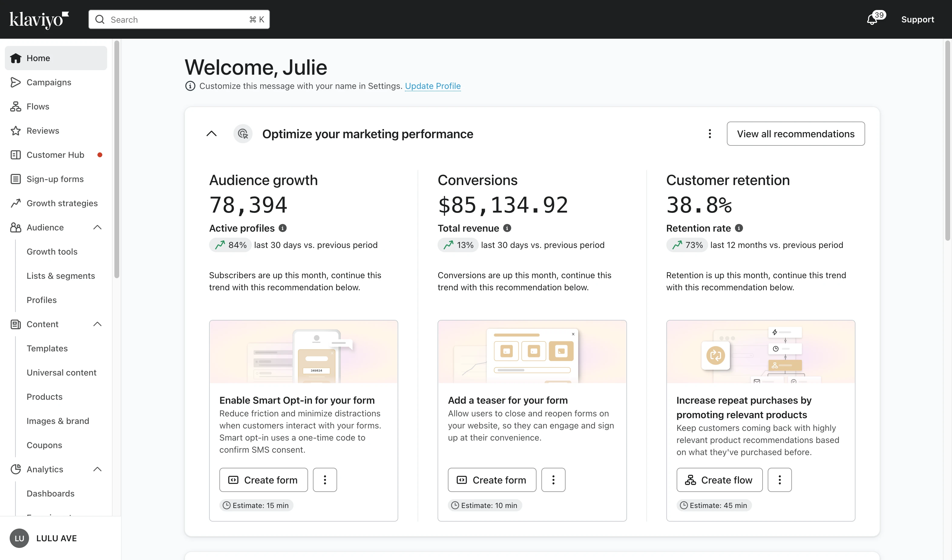The height and width of the screenshot is (560, 952).
Task: Open Profiles under Audience
Action: pos(41,300)
